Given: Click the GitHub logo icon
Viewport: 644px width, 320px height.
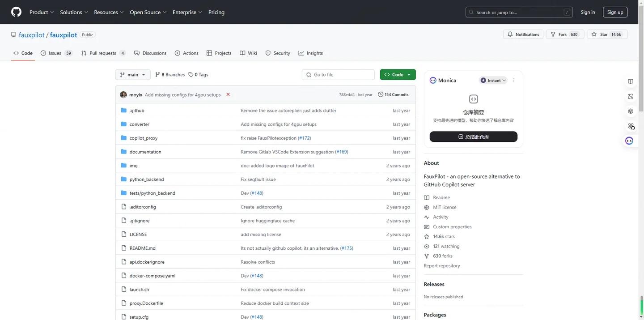Looking at the screenshot, I should coord(16,12).
